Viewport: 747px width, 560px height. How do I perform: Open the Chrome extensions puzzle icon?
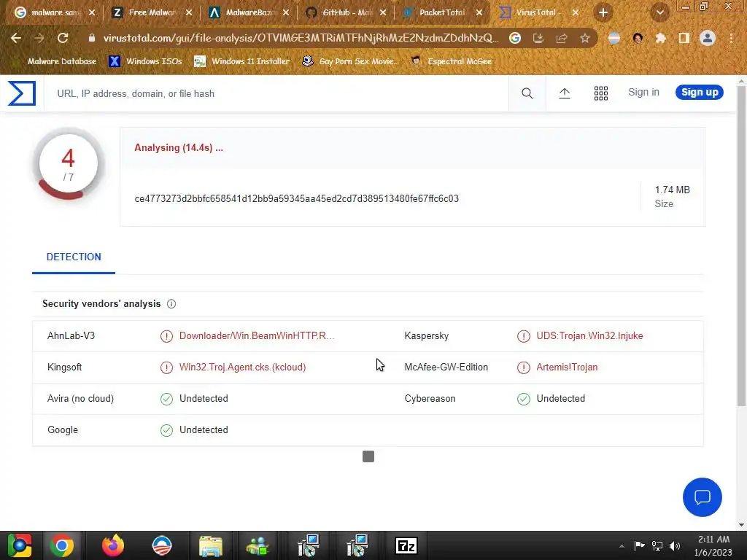pyautogui.click(x=660, y=38)
